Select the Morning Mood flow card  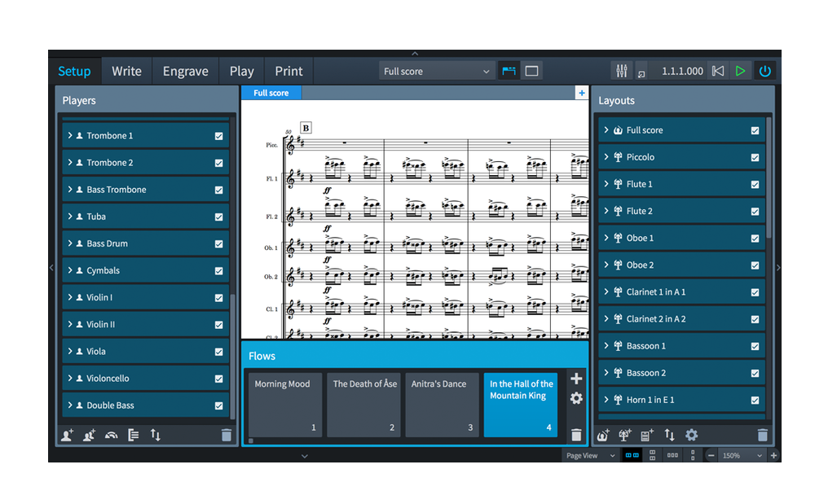[x=284, y=405]
